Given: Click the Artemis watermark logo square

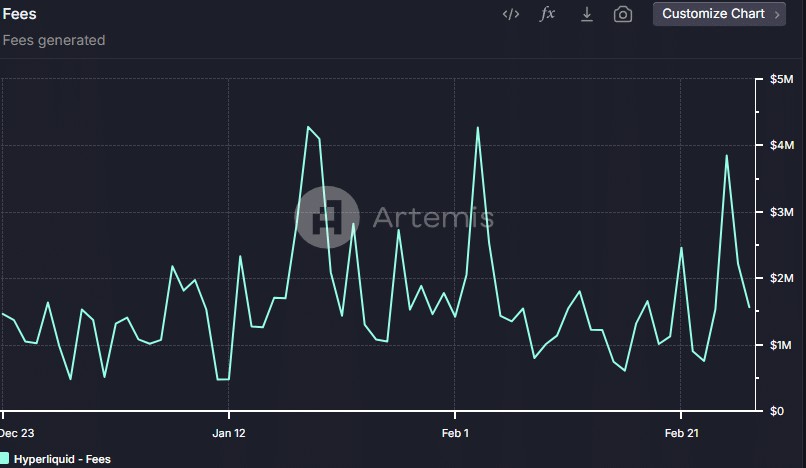Looking at the screenshot, I should tap(327, 217).
